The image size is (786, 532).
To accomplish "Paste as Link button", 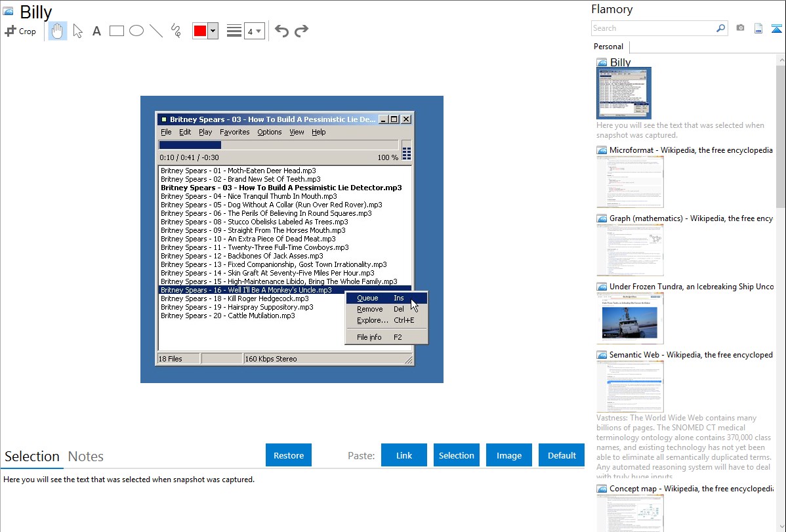I will coord(404,455).
